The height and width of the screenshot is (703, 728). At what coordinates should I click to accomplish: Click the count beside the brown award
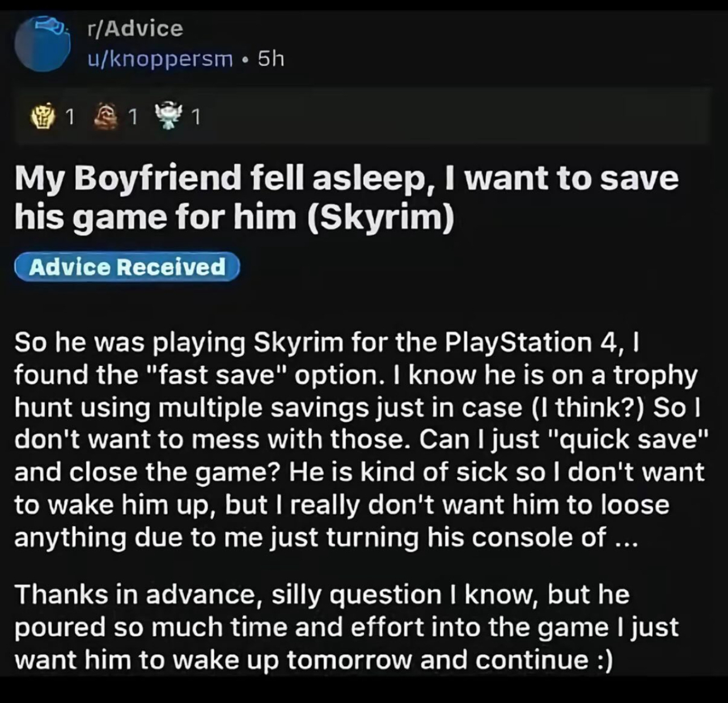tap(132, 117)
